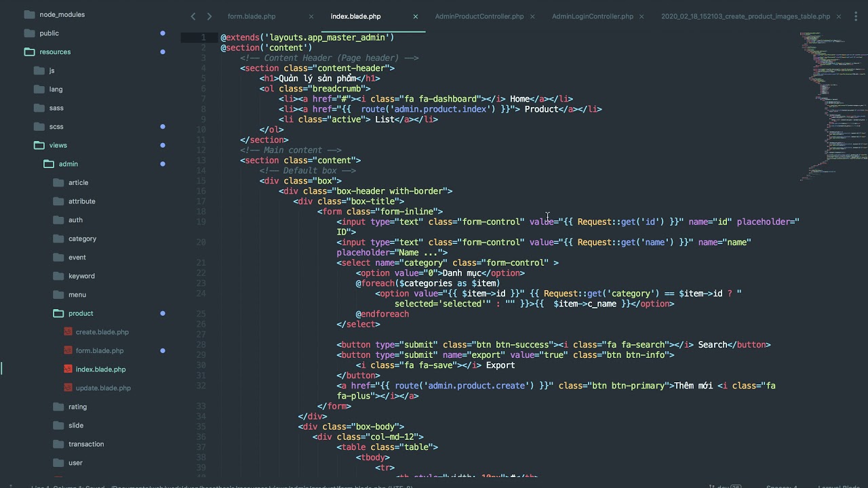This screenshot has height=488, width=868.
Task: Click the lang folder icon
Action: pyautogui.click(x=39, y=89)
